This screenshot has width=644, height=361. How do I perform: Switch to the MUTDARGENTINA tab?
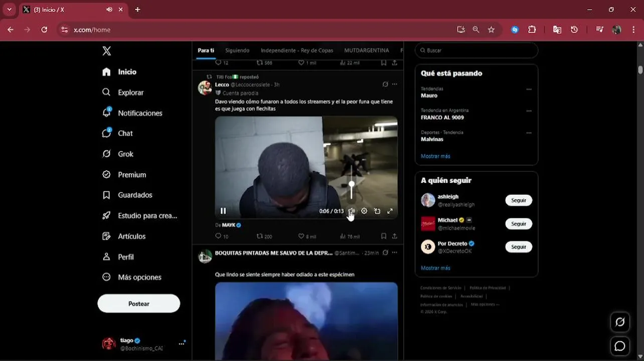(x=366, y=50)
